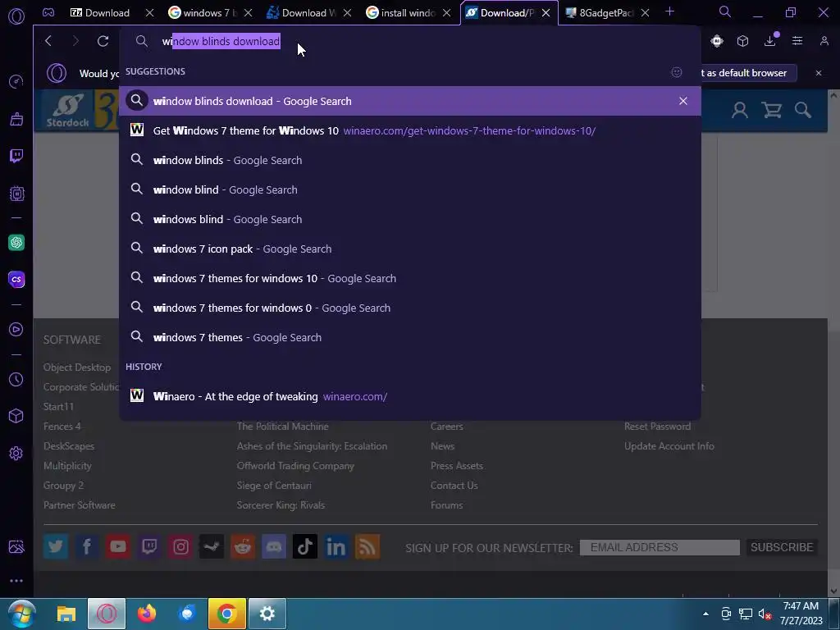Open Winaero history entry

click(x=410, y=396)
